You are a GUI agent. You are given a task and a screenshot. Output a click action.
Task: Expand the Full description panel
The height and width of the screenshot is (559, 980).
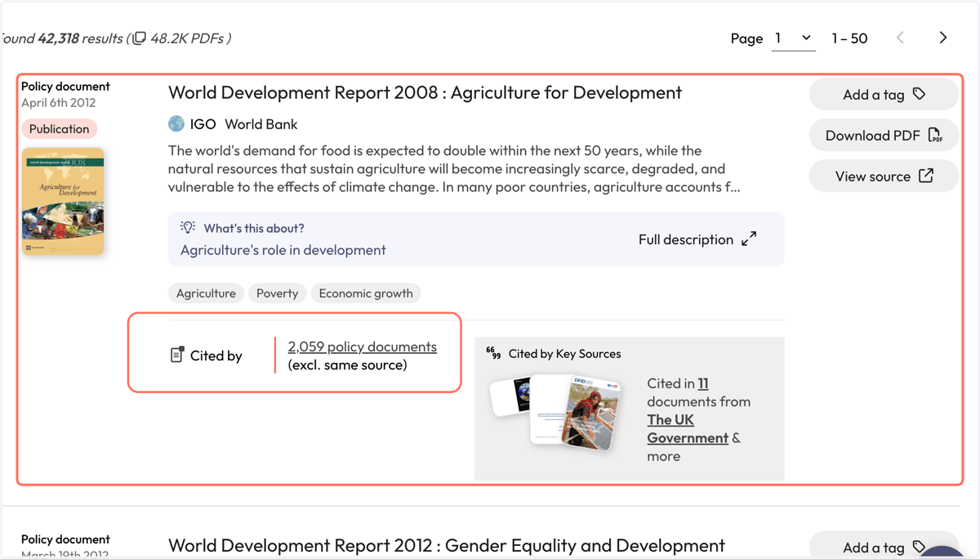pos(697,239)
